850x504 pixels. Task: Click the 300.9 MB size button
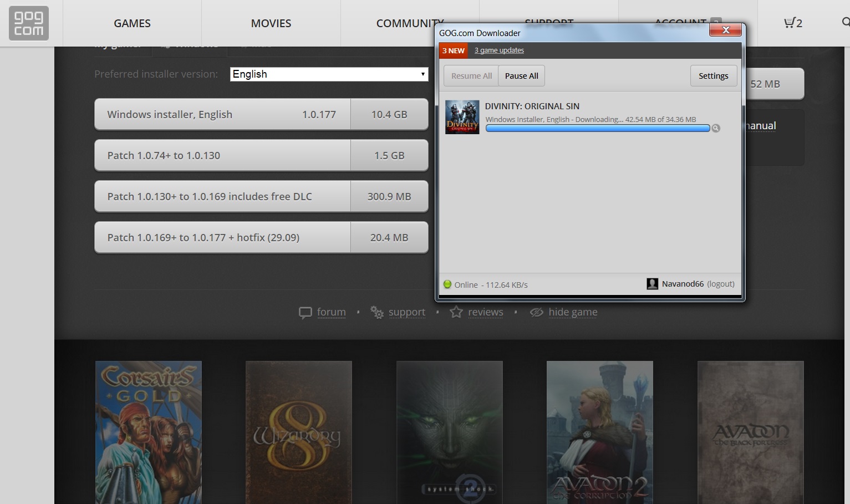pos(389,196)
